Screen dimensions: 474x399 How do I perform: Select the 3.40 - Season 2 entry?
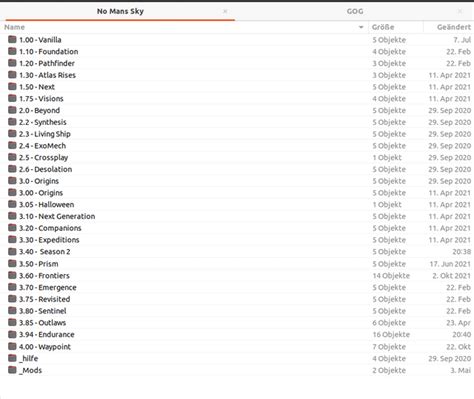tap(237, 252)
